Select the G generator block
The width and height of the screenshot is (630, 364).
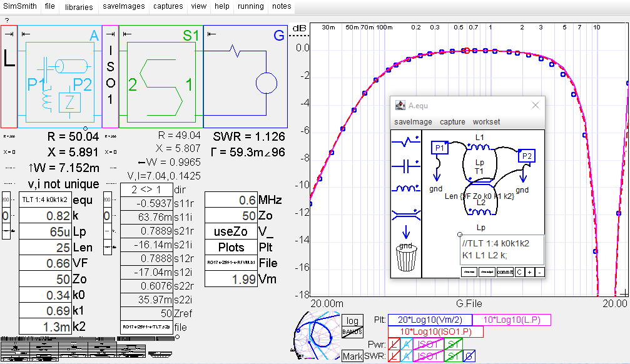tap(245, 76)
